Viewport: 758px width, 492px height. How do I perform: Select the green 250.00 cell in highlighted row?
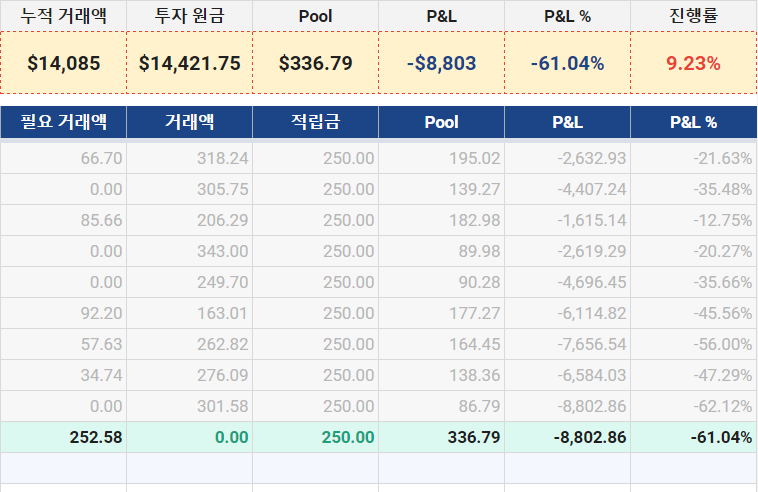coord(316,437)
